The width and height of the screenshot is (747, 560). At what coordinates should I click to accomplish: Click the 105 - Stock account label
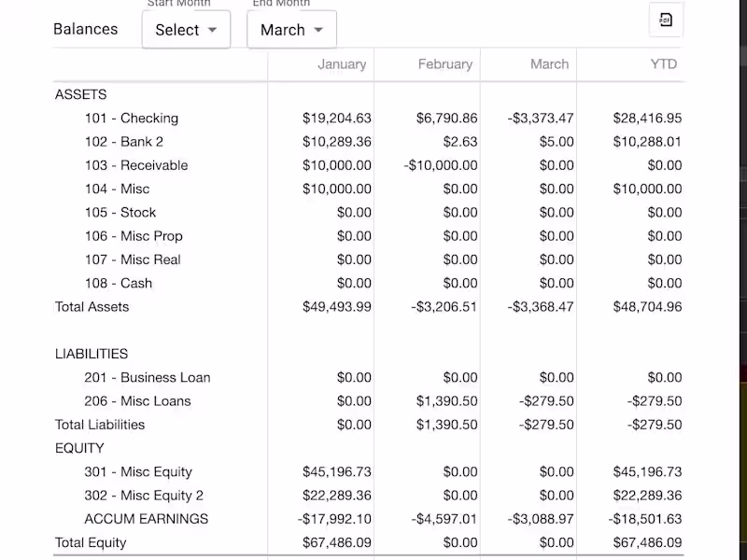click(120, 213)
